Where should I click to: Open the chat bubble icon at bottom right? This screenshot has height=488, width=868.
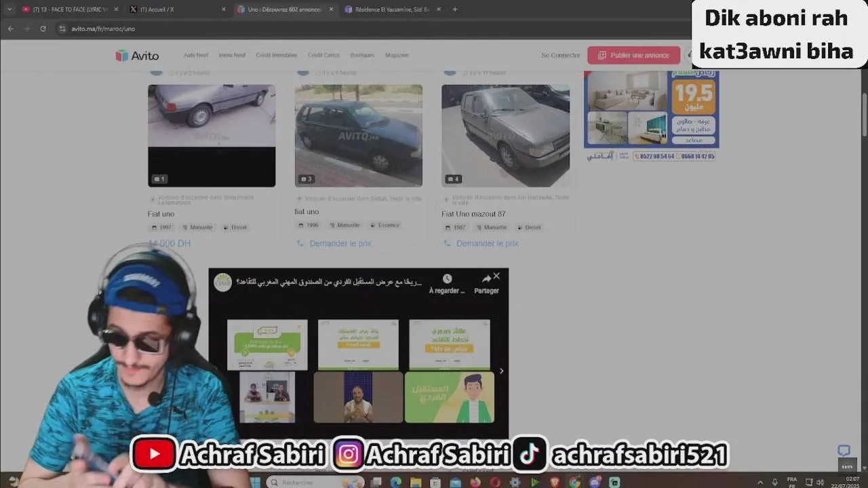(844, 451)
